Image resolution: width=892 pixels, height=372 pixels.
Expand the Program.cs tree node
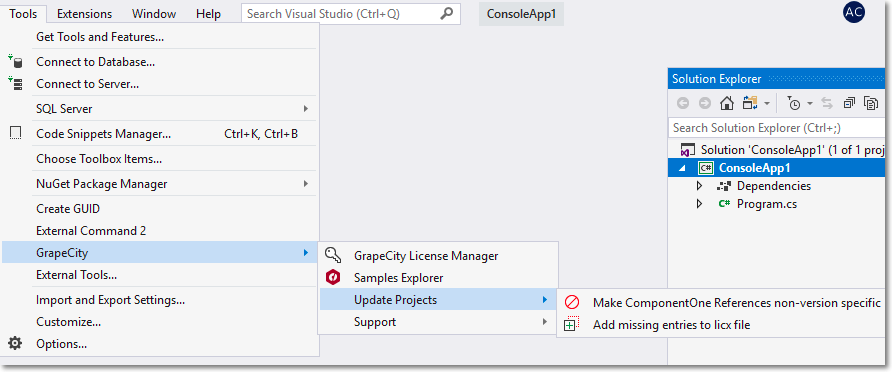point(700,204)
